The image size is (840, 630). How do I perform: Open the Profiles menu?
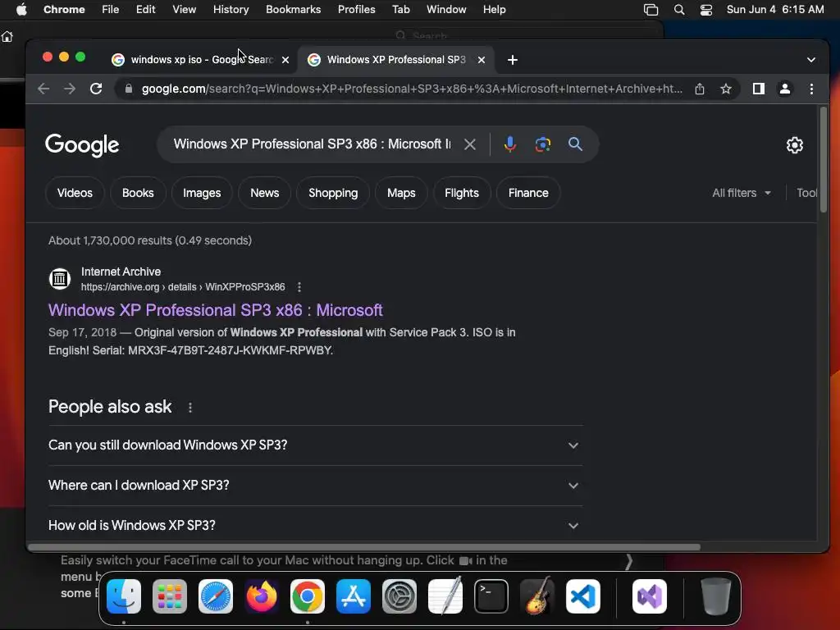pos(357,10)
